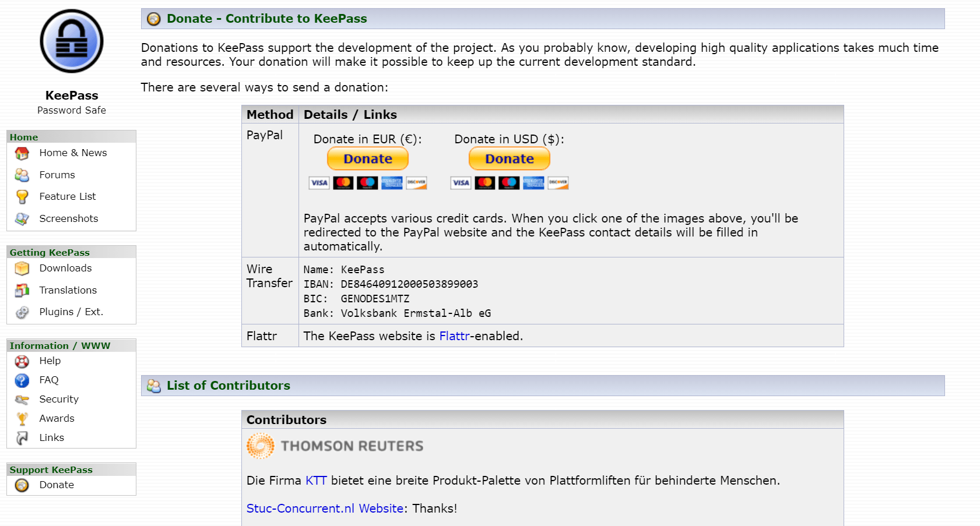This screenshot has height=526, width=980.
Task: Open Screenshots via its magnifier icon
Action: click(22, 218)
